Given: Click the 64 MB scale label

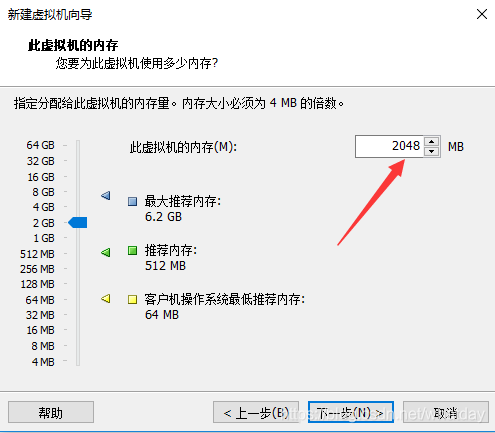Looking at the screenshot, I should coord(40,300).
